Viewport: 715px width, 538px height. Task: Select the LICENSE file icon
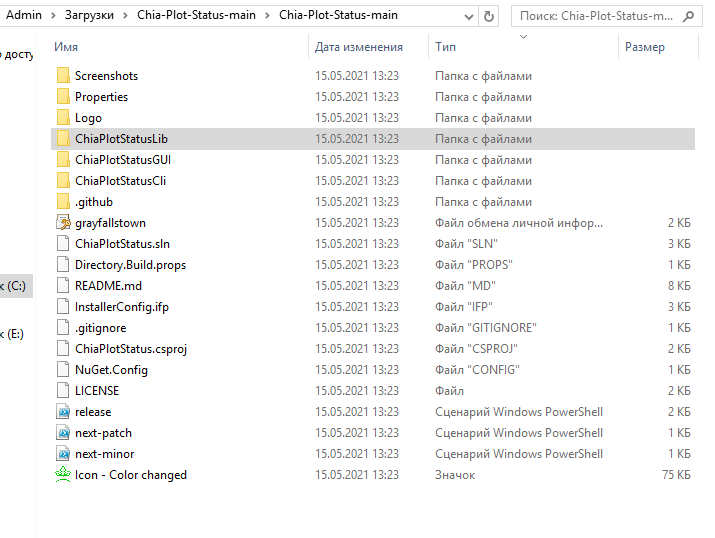point(63,391)
